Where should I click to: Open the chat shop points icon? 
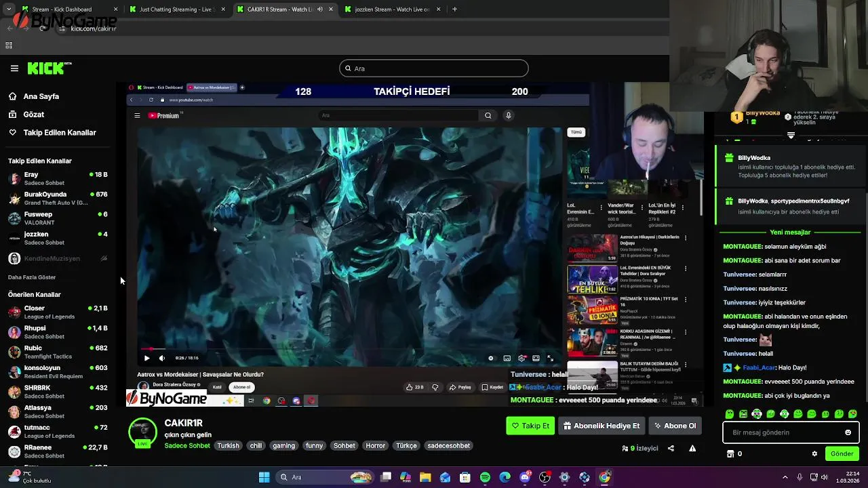[x=730, y=453]
